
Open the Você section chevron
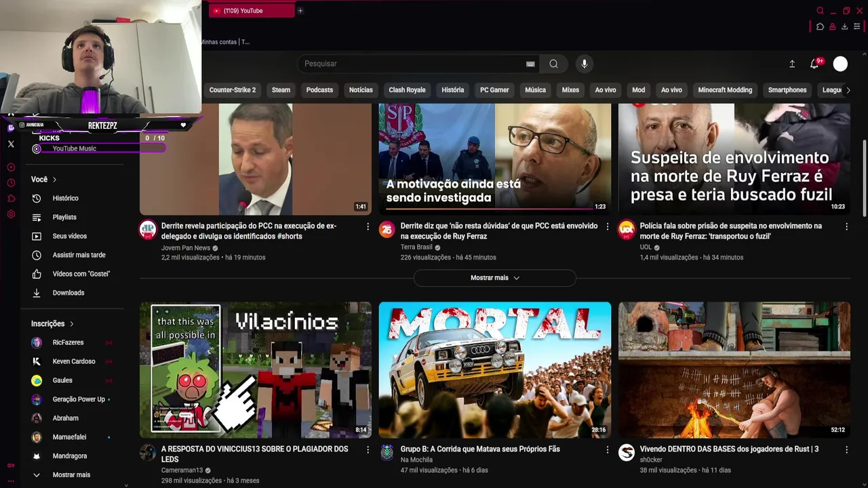coord(54,180)
